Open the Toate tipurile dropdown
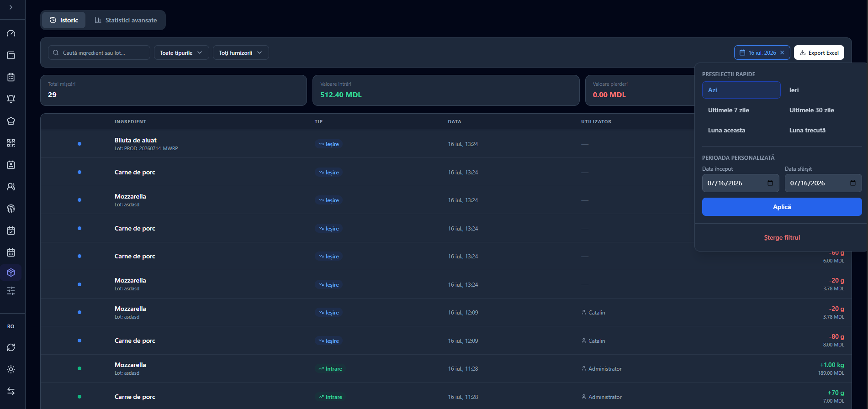Viewport: 868px width, 409px height. pos(181,52)
